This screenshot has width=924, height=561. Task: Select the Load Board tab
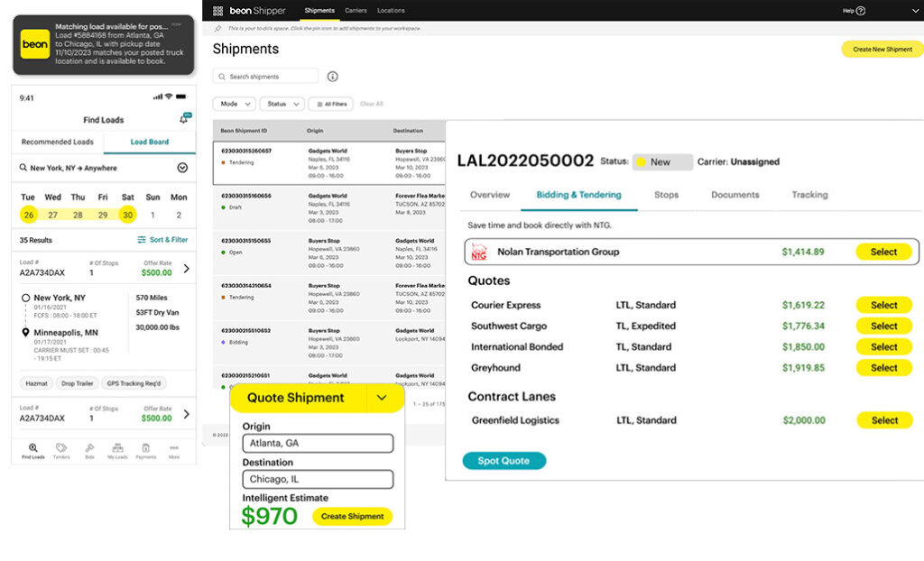150,142
